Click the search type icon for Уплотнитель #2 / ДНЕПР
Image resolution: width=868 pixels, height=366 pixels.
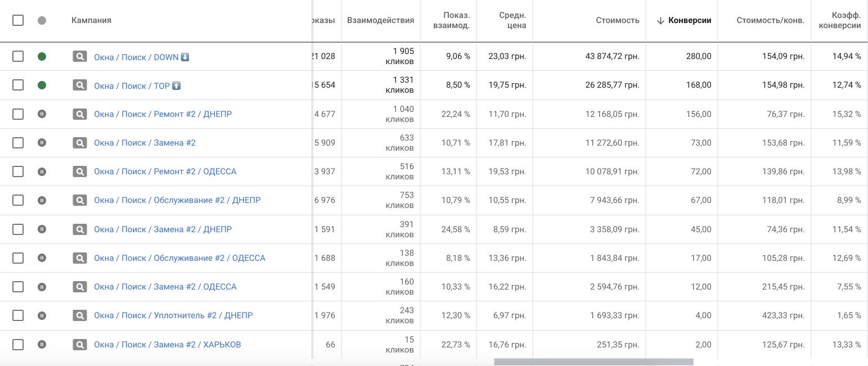pyautogui.click(x=80, y=315)
